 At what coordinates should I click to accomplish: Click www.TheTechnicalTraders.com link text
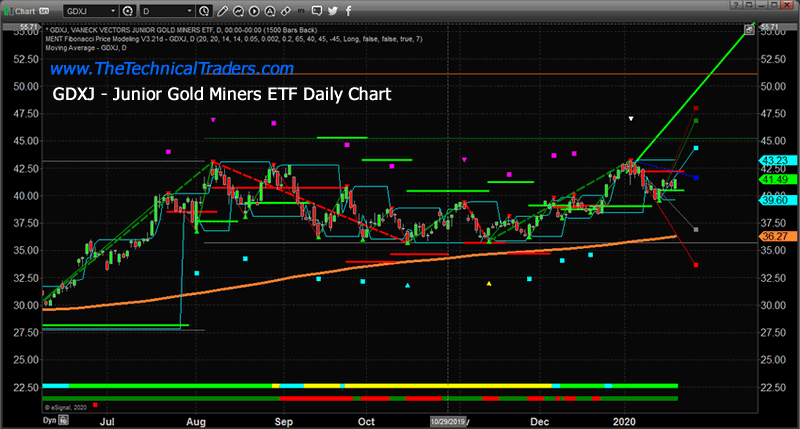[x=171, y=69]
